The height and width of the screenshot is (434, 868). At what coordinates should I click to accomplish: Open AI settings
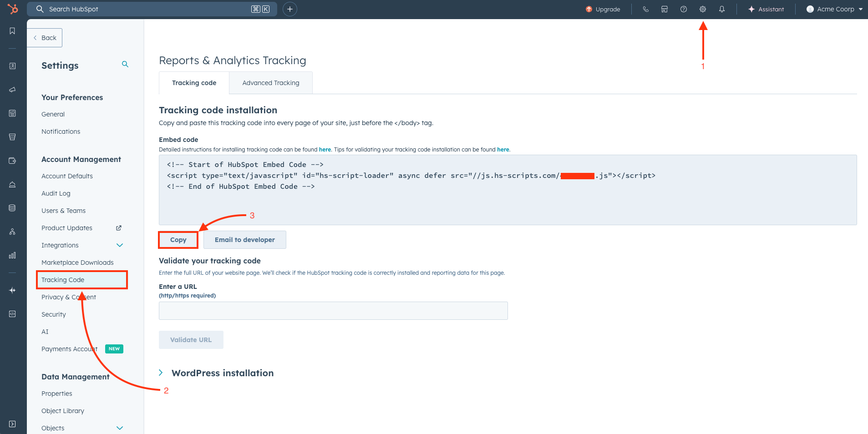click(x=45, y=332)
